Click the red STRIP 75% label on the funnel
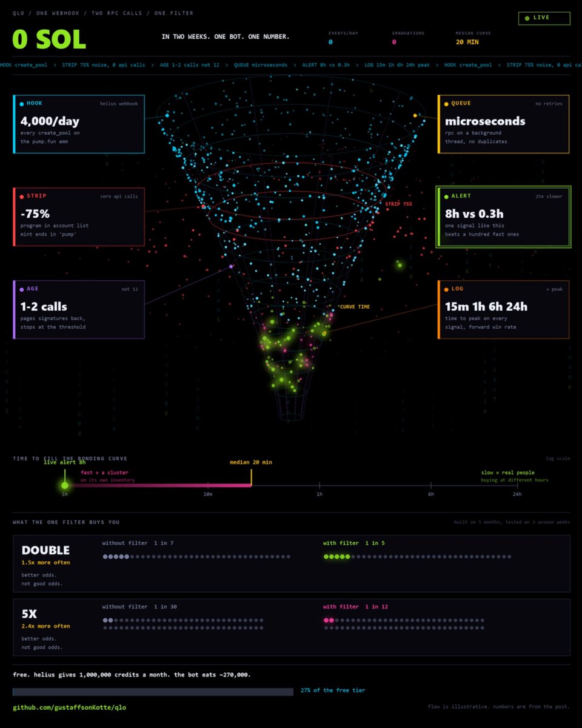 point(398,204)
